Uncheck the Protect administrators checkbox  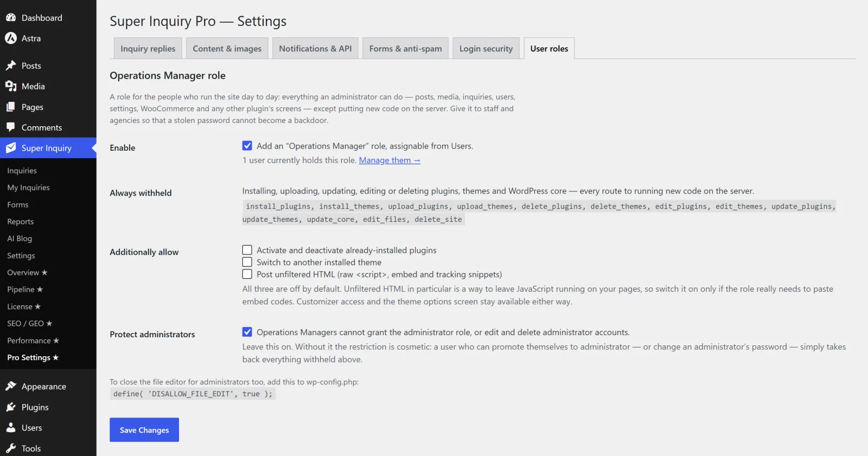247,332
